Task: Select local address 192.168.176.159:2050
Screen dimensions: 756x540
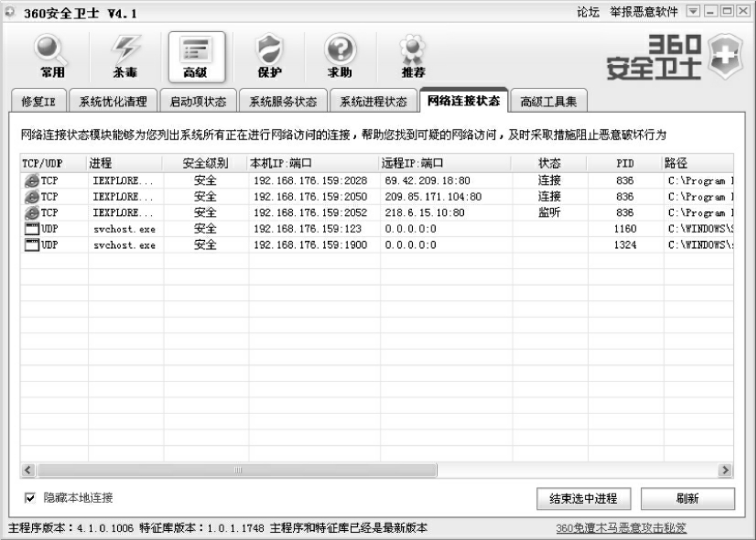Action: tap(310, 197)
